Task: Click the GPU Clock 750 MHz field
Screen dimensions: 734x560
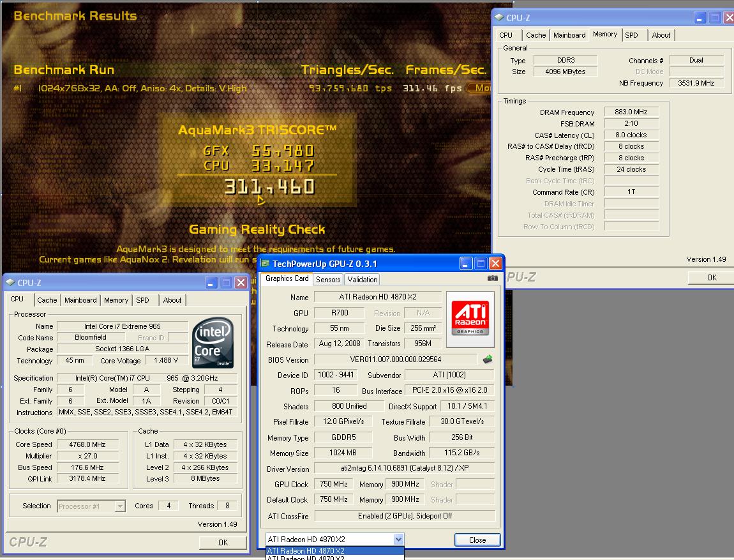Action: (x=334, y=483)
